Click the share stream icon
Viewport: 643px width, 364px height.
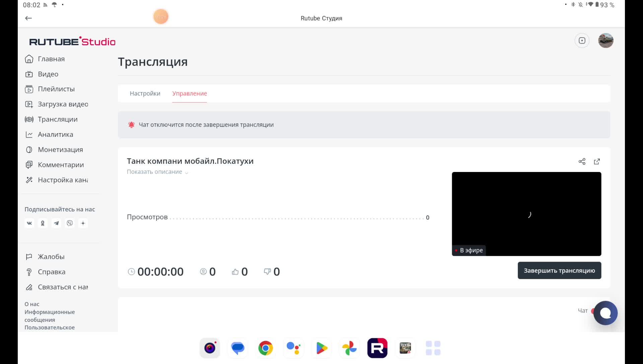(x=582, y=162)
